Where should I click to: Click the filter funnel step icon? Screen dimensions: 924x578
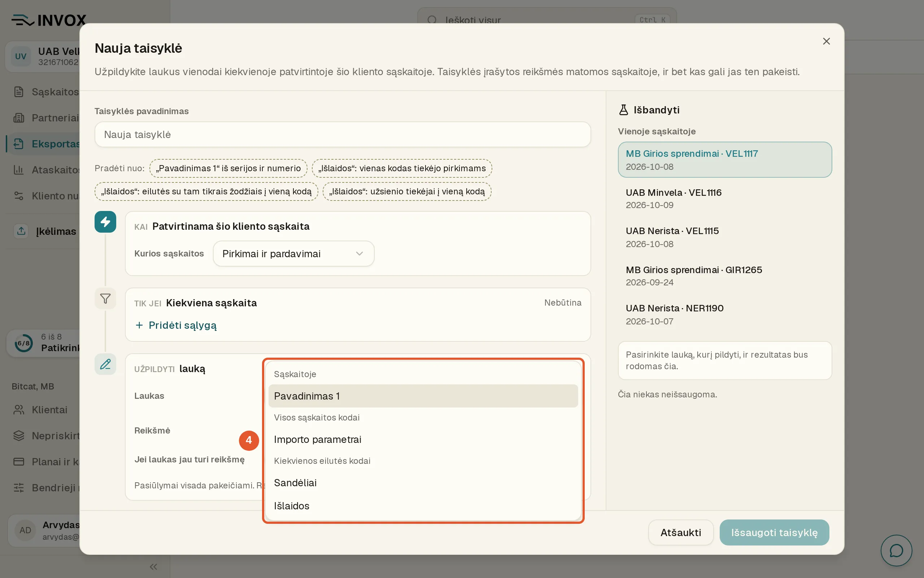point(105,298)
